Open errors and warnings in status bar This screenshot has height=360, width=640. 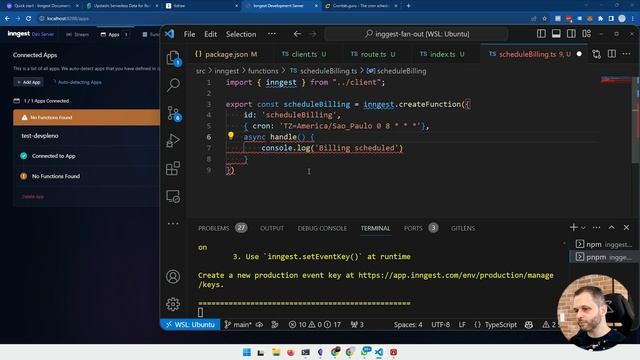click(315, 324)
